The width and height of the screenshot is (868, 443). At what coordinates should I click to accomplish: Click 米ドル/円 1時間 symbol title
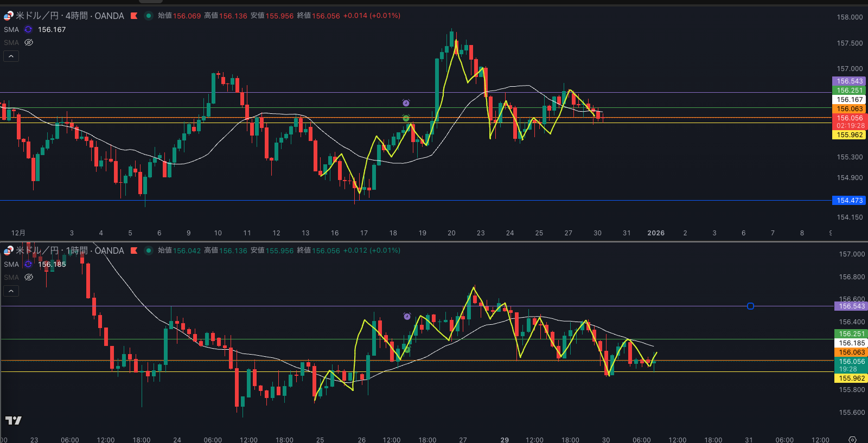(x=69, y=251)
